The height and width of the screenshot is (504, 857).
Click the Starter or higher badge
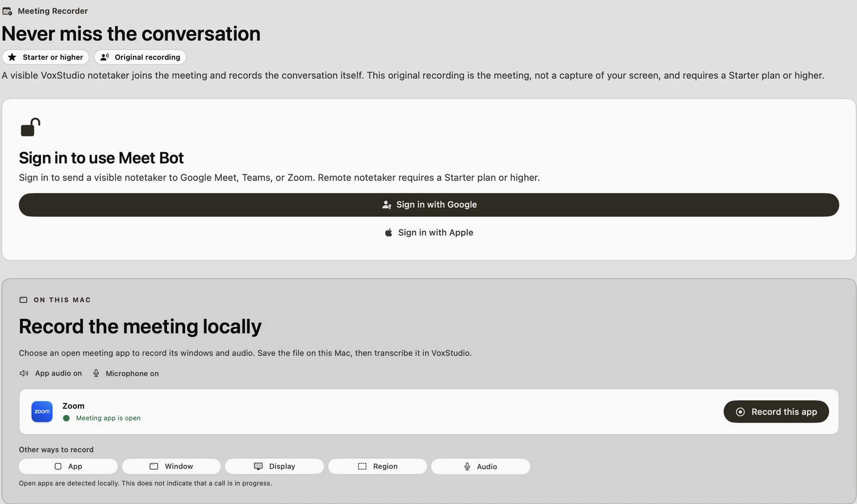tap(46, 57)
